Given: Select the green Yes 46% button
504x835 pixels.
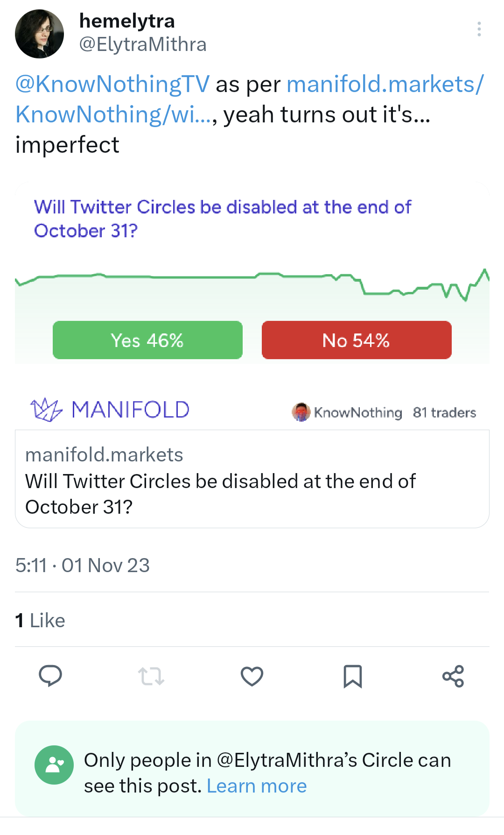Looking at the screenshot, I should tap(147, 340).
